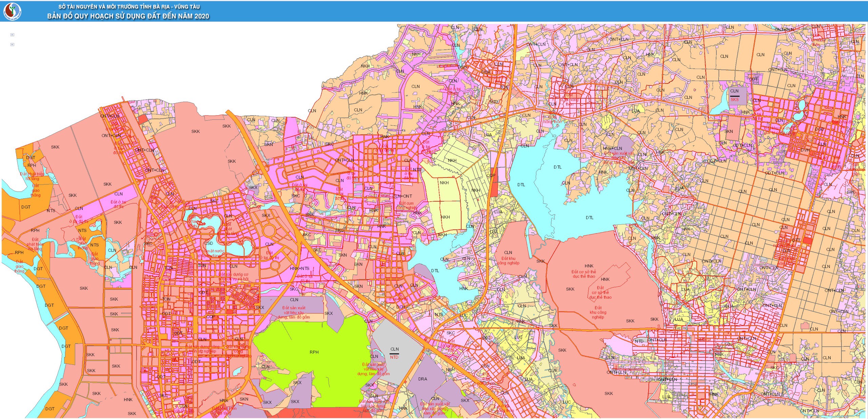Viewport: 868px width, 419px height.
Task: Click the small up arrow button
Action: click(12, 35)
